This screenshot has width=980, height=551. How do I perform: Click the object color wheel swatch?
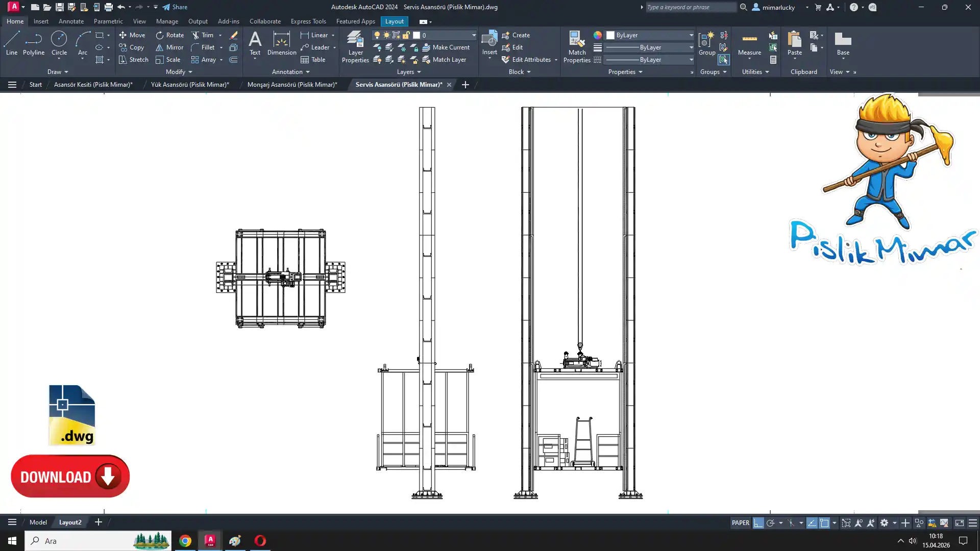597,35
